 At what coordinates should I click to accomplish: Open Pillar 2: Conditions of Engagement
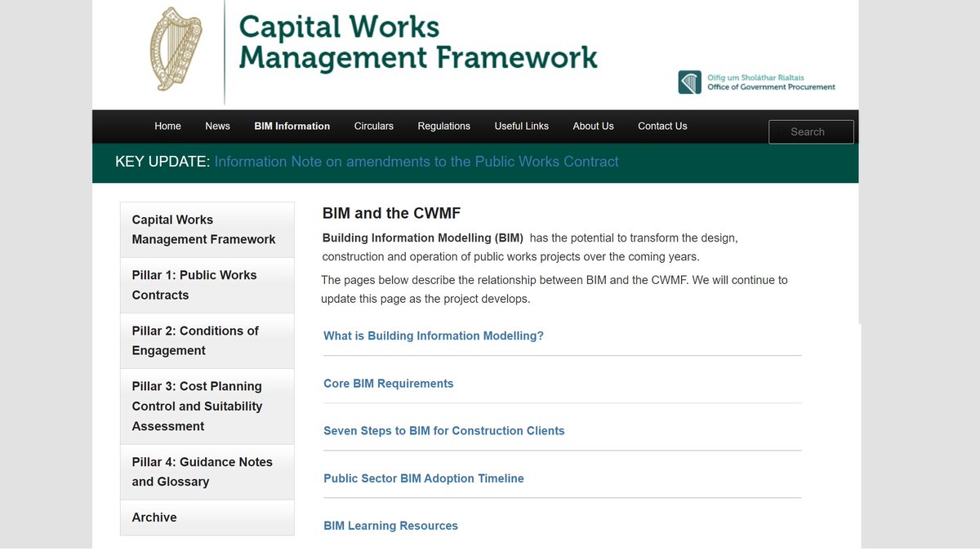tap(207, 340)
